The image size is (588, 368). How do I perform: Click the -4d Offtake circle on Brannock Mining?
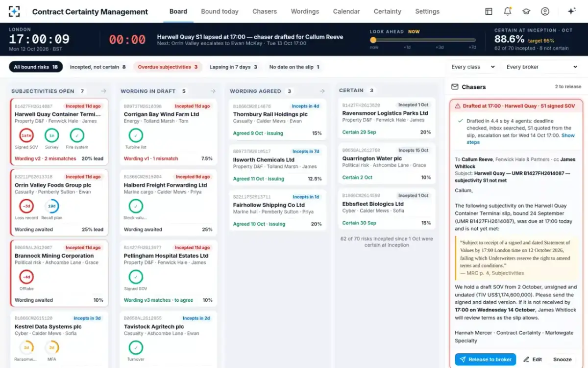pos(26,277)
